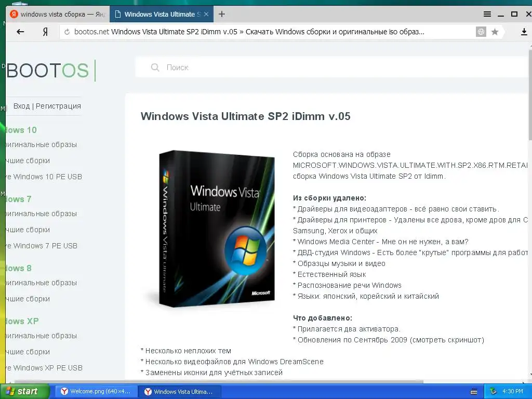Add a new tab with plus
The image size is (532, 399).
click(x=221, y=14)
